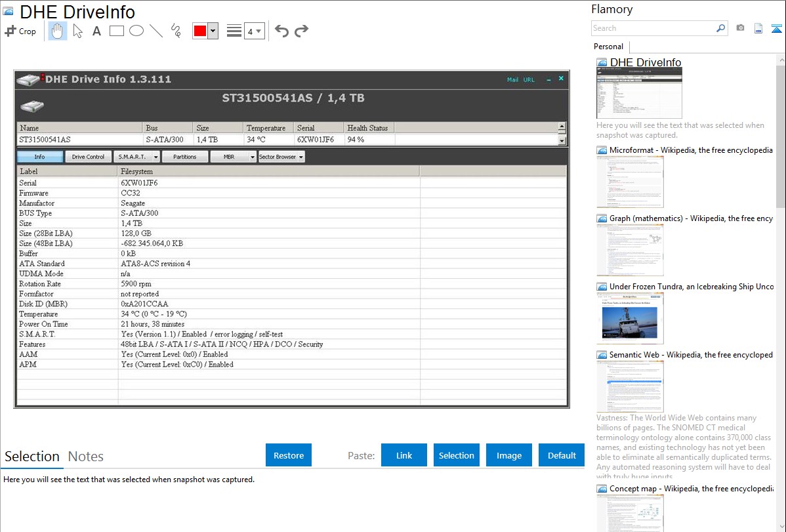Click the blue collapse panel icon
Image resolution: width=786 pixels, height=532 pixels.
coord(776,28)
